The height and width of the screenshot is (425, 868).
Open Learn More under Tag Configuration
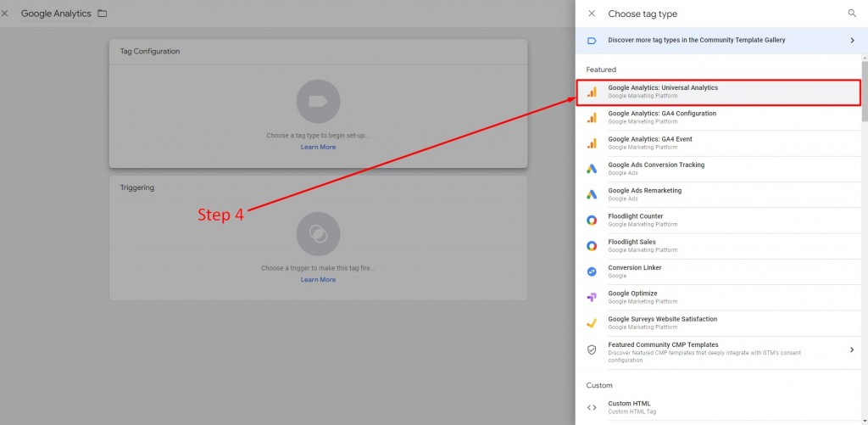pos(319,148)
